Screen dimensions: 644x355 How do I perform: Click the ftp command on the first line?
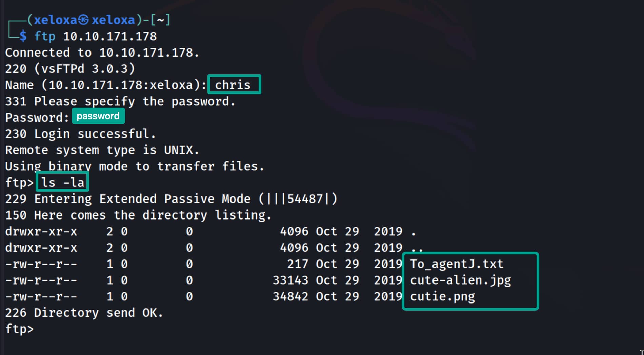pos(45,36)
